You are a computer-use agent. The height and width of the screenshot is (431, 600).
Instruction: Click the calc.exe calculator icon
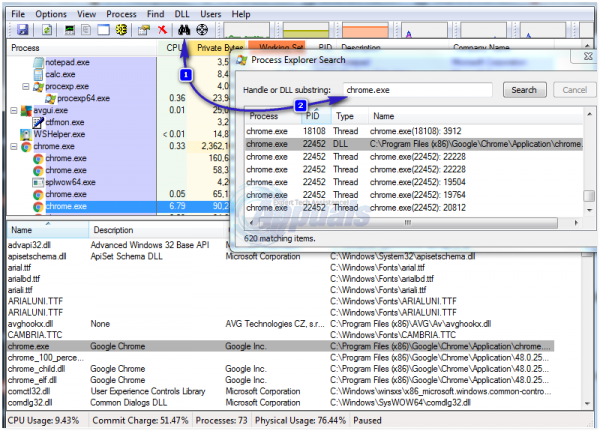pyautogui.click(x=39, y=74)
